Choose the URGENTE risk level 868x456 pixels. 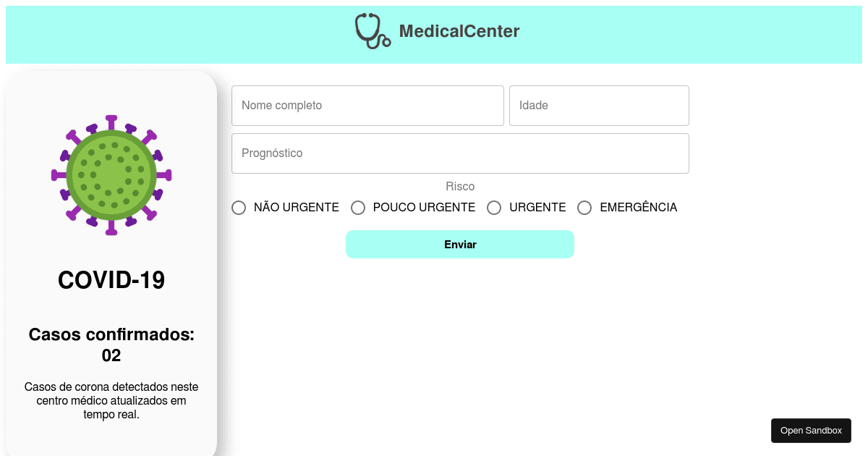(494, 208)
